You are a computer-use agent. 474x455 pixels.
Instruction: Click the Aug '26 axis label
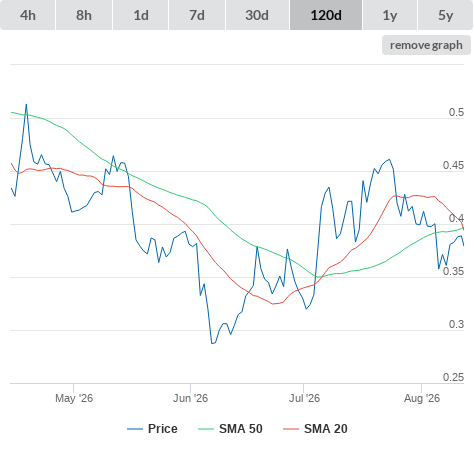422,398
